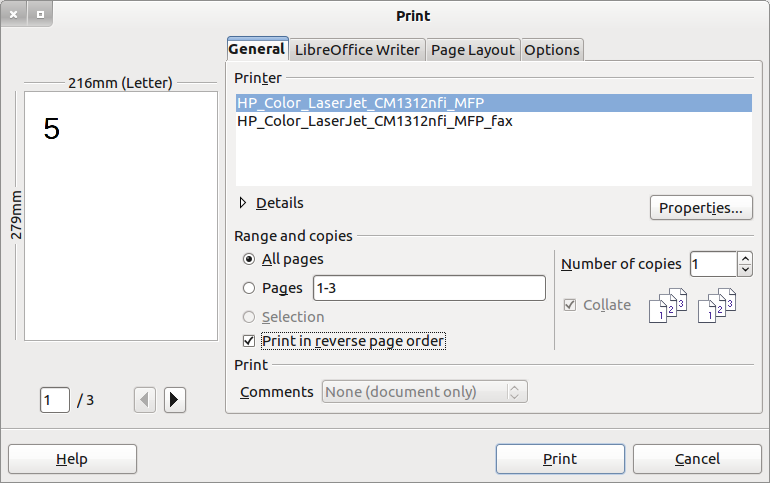The height and width of the screenshot is (483, 770).
Task: Select the All pages radio button
Action: click(250, 259)
